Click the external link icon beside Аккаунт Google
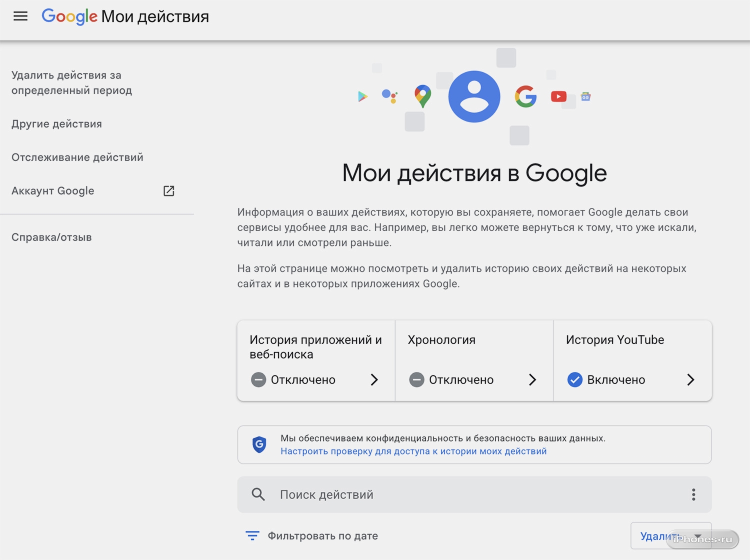This screenshot has width=750, height=560. 169,191
